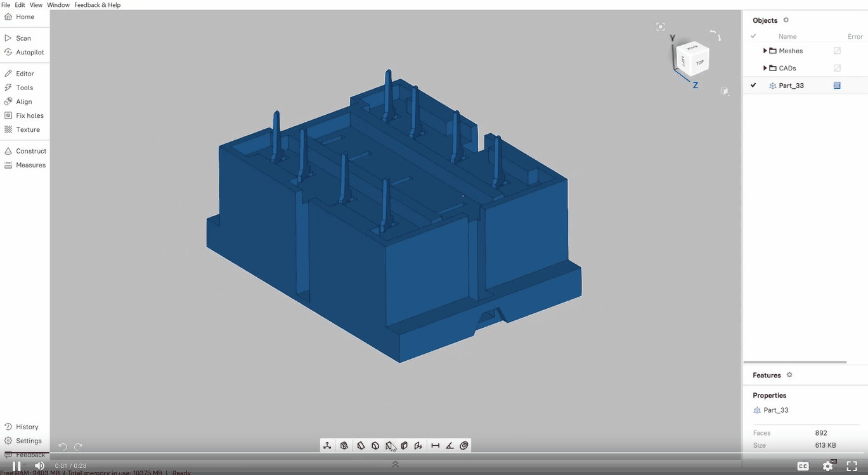Image resolution: width=868 pixels, height=475 pixels.
Task: Click the Redo arrow
Action: click(x=78, y=447)
